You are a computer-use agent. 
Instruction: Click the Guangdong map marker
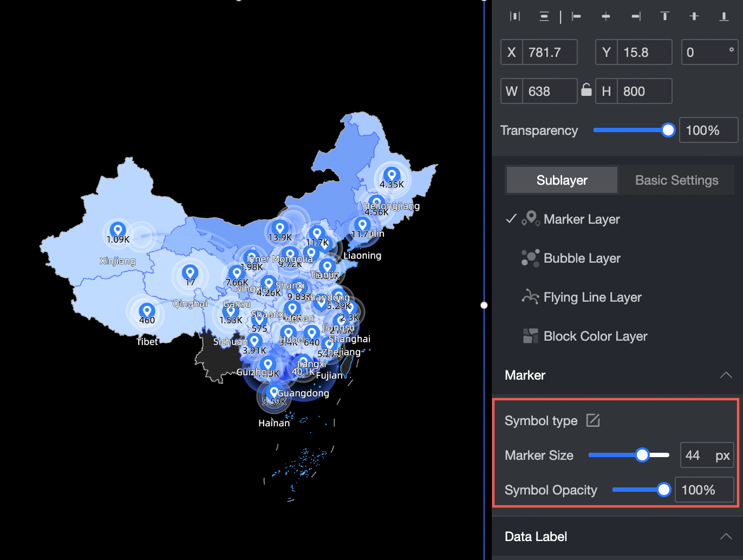click(x=274, y=392)
